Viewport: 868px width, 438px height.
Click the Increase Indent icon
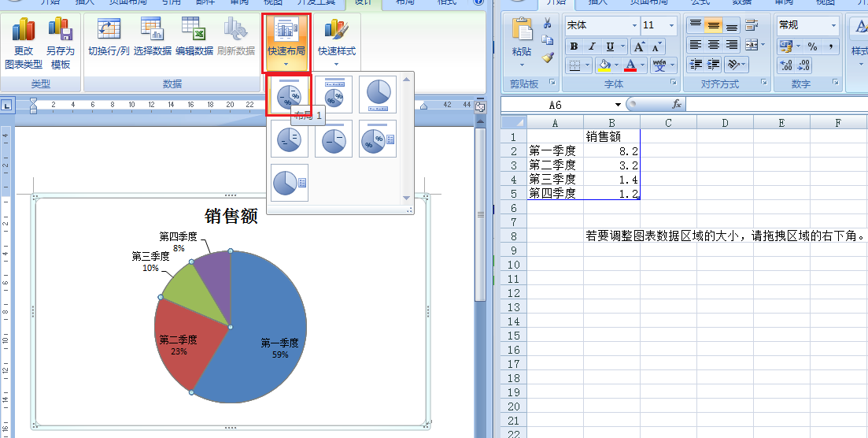tap(714, 65)
